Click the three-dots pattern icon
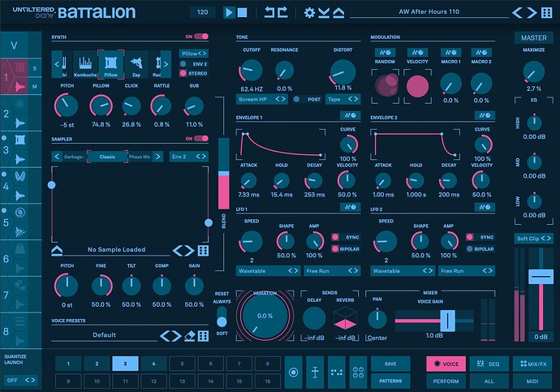The height and width of the screenshot is (392, 560). click(337, 373)
